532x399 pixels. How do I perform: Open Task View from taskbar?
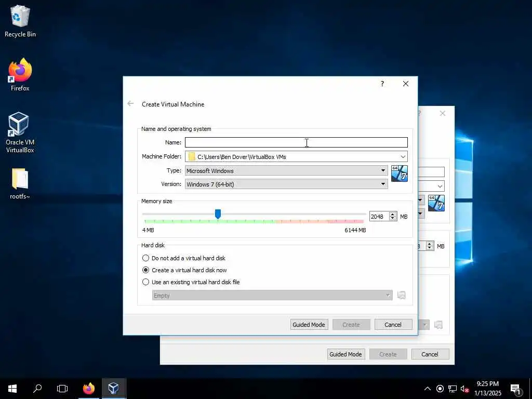pyautogui.click(x=62, y=389)
